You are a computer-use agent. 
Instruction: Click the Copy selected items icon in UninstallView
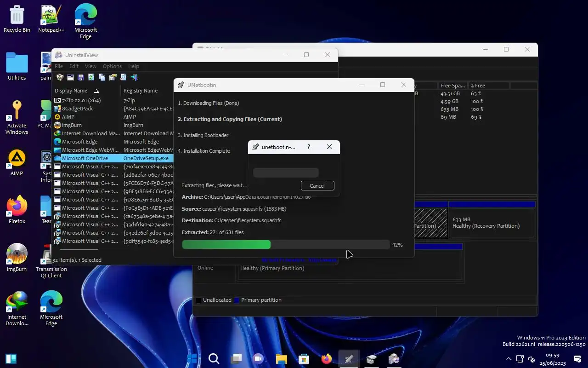click(102, 77)
